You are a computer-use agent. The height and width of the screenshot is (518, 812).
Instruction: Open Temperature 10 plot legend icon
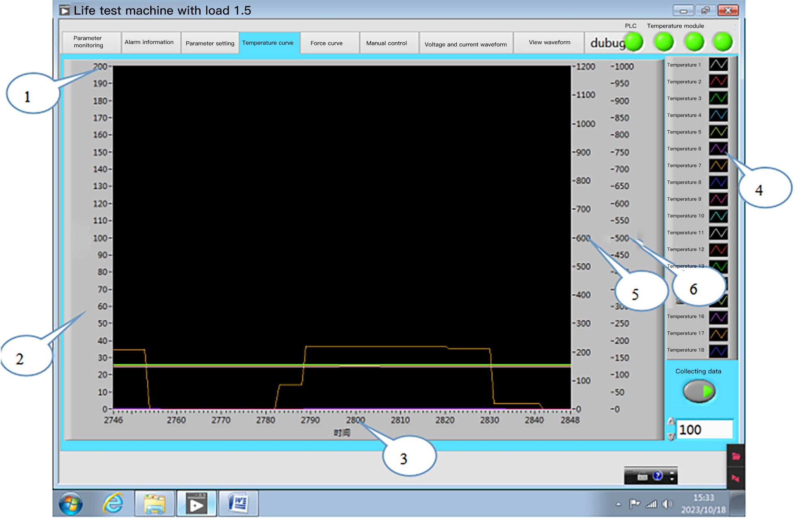(718, 215)
